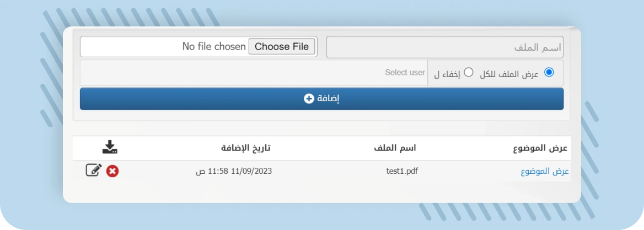Click the تاريخ الإضافة column header
This screenshot has width=644, height=230.
coord(246,149)
